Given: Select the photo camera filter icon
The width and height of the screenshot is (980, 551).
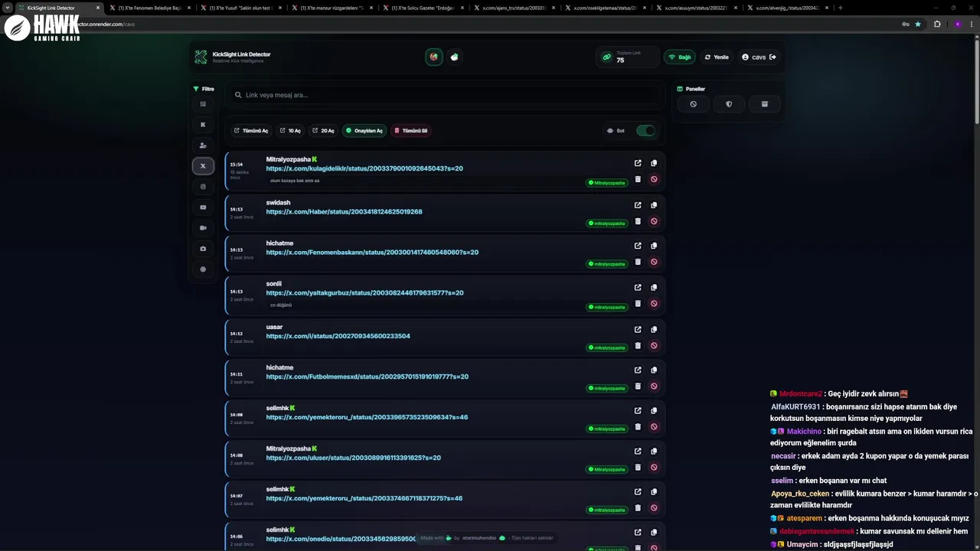Looking at the screenshot, I should pyautogui.click(x=203, y=249).
